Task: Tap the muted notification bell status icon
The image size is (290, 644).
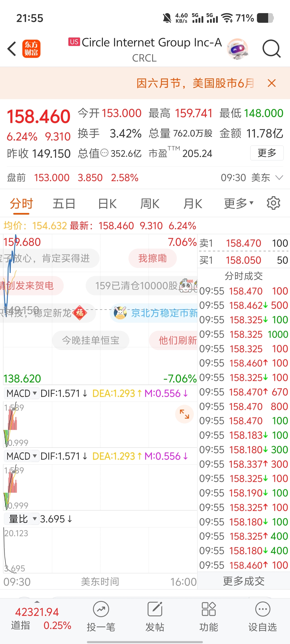Action: pos(167,18)
